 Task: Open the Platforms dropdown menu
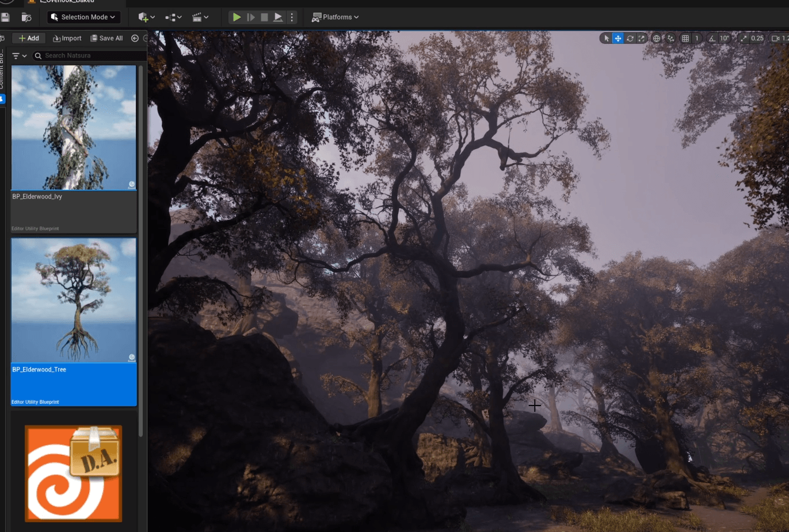[335, 17]
